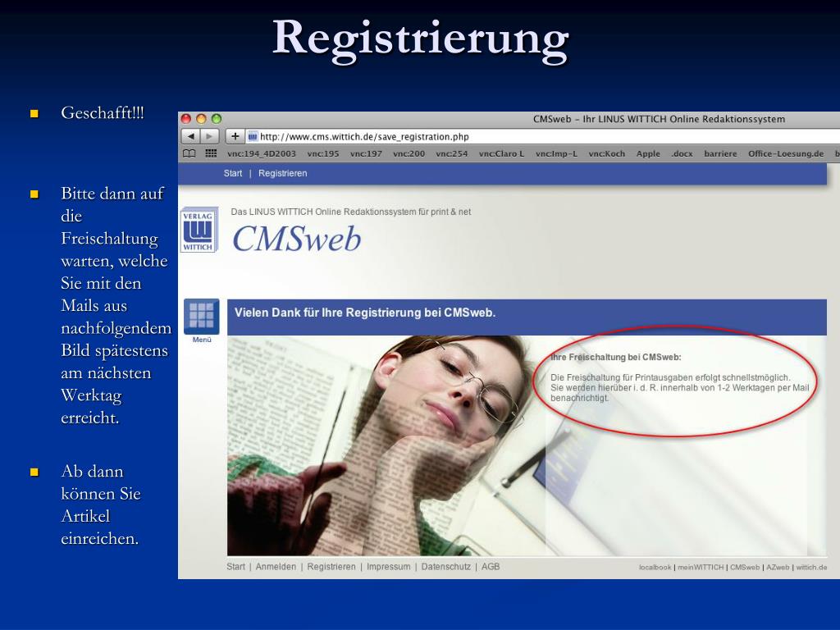This screenshot has height=630, width=840.
Task: Click the browser back arrow button
Action: click(191, 136)
